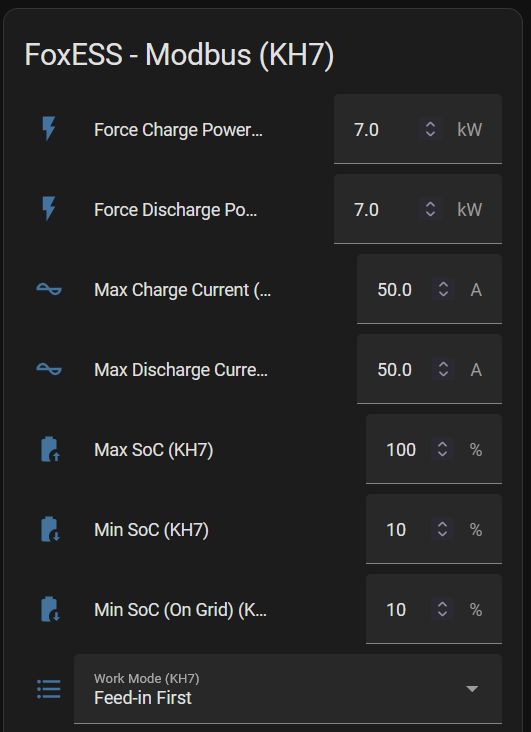531x732 pixels.
Task: Focus the Min SoC (On Grid) 10 value
Action: tap(396, 610)
